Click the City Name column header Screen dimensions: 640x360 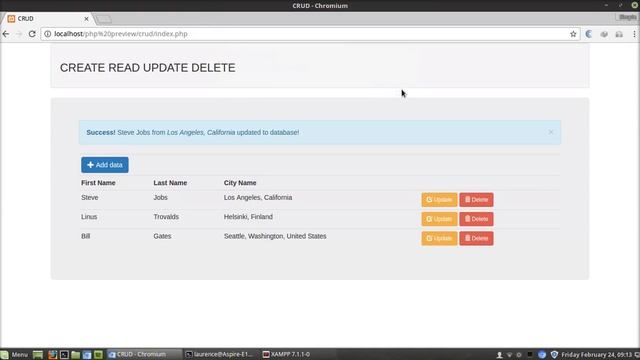tap(240, 183)
